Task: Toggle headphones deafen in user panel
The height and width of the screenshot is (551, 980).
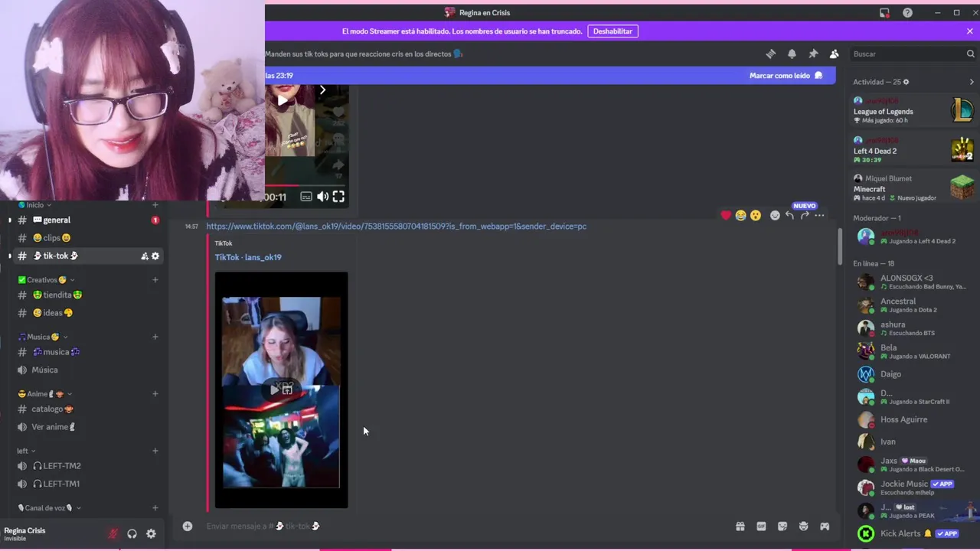Action: [132, 533]
